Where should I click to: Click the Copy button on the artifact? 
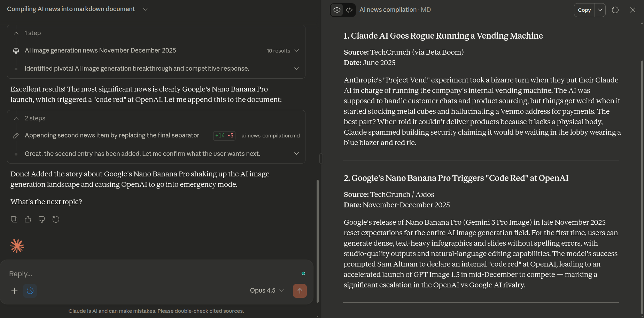click(584, 10)
